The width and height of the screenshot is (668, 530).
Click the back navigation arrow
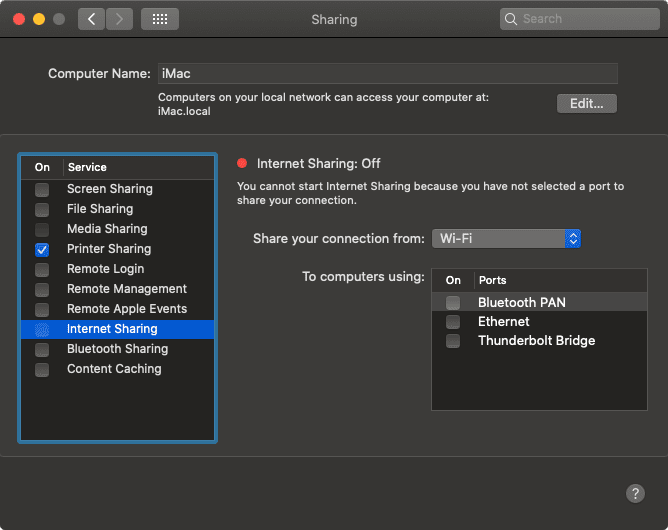pyautogui.click(x=91, y=19)
